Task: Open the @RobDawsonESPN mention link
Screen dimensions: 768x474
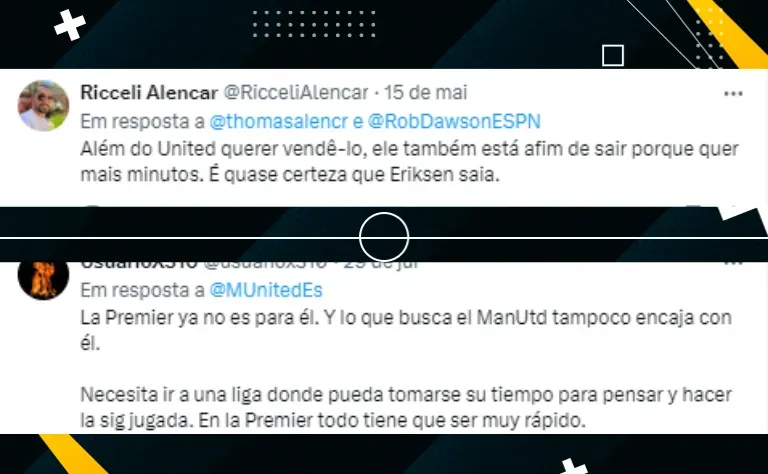Action: [x=454, y=121]
